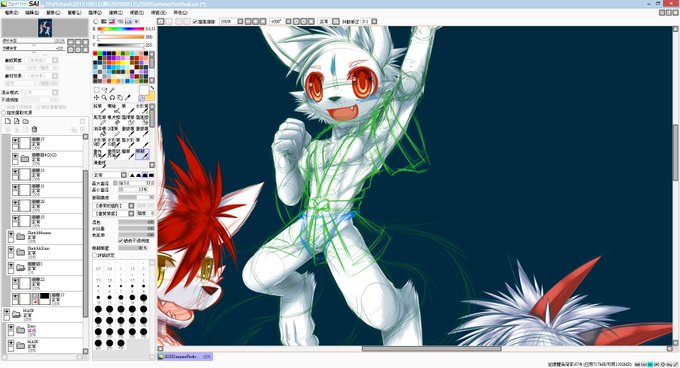Choose the watercolor (水彩筆) brush tool
Image resolution: width=680 pixels, height=368 pixels.
coord(142,109)
